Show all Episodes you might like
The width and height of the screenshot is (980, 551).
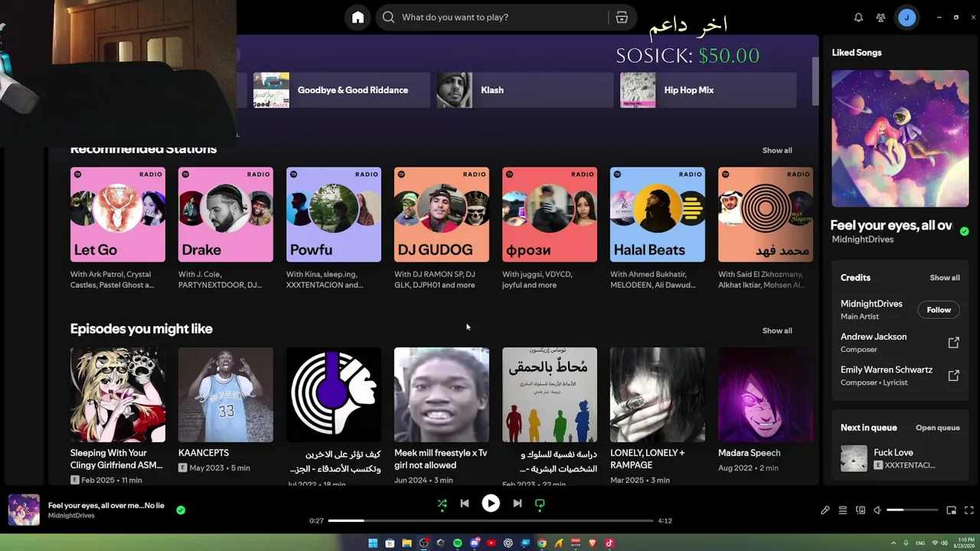pos(777,331)
